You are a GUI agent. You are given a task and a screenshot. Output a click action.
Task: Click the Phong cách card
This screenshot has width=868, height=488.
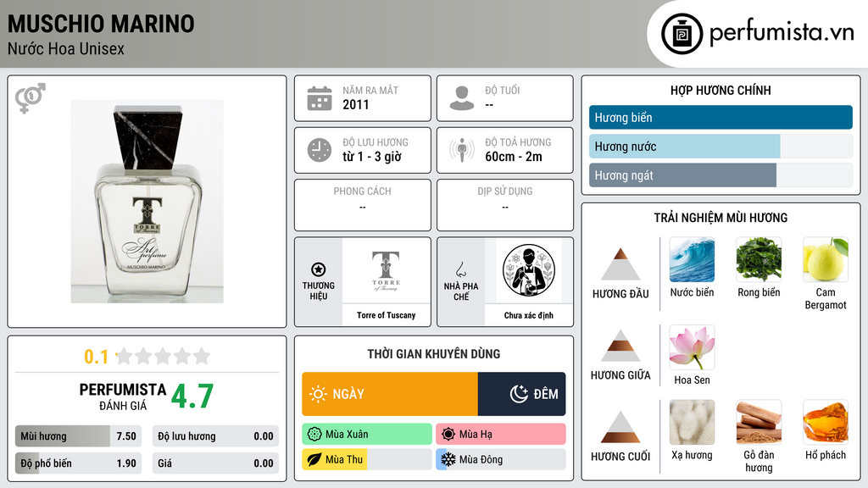click(363, 205)
